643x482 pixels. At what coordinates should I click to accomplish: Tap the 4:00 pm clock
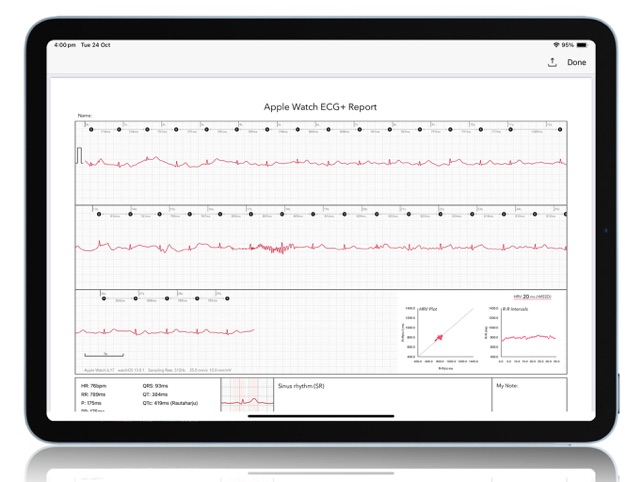point(65,45)
